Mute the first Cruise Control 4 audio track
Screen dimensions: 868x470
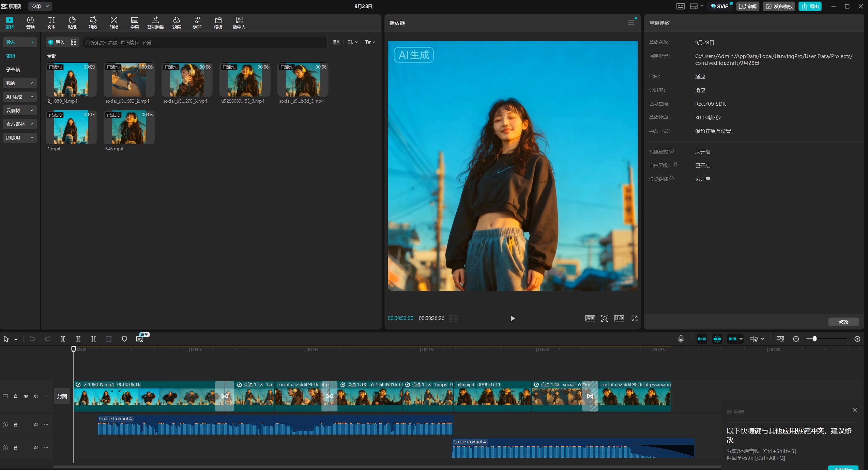pos(36,425)
